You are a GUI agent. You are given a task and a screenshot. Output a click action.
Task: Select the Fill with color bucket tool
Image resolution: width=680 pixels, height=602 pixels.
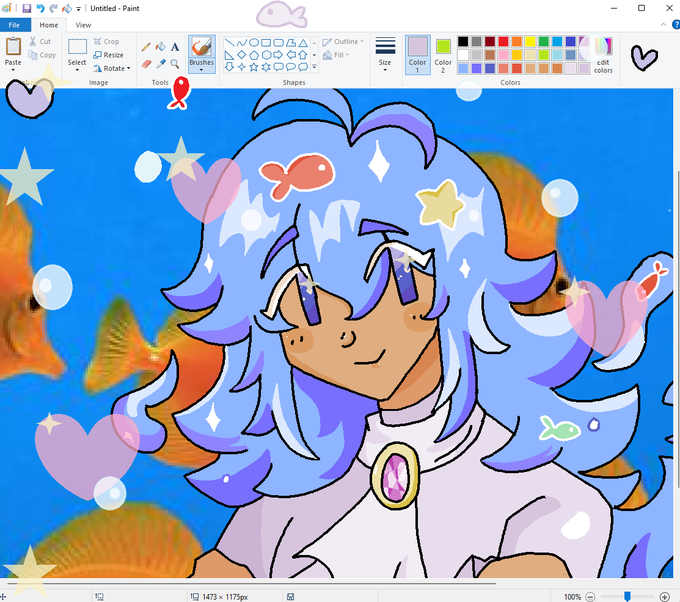(160, 46)
